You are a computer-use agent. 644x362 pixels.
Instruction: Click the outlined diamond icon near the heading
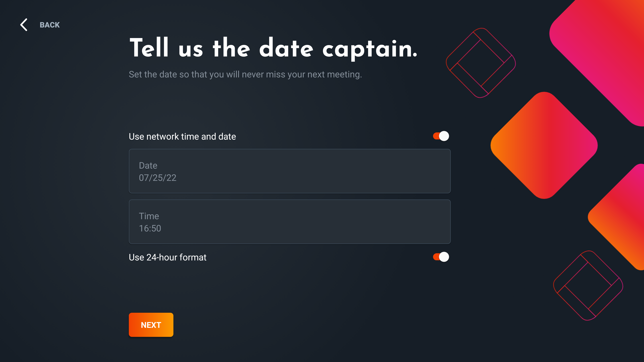tap(480, 63)
